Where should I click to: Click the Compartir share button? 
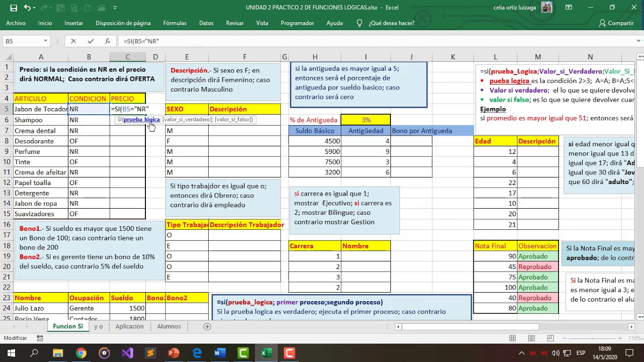tap(617, 23)
